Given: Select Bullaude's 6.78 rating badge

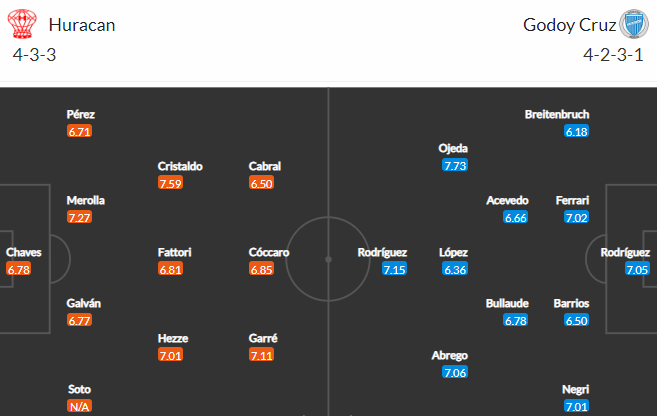Looking at the screenshot, I should [x=516, y=320].
